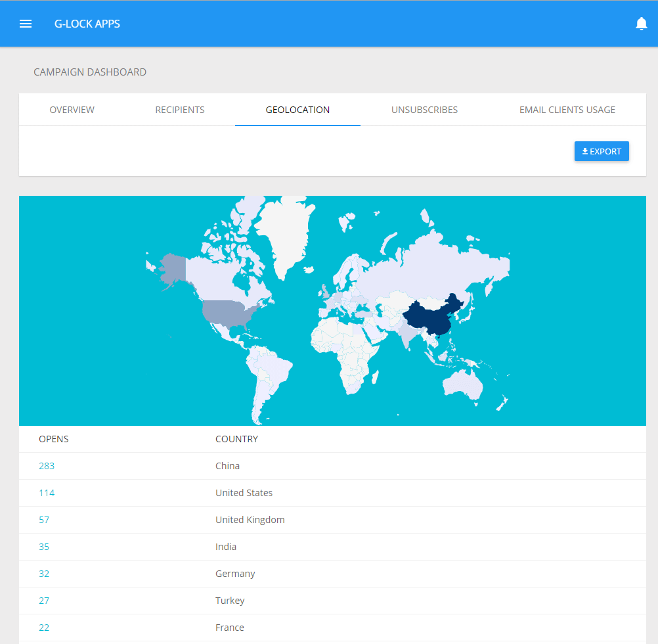Click the 27 opens link for Turkey

click(44, 601)
